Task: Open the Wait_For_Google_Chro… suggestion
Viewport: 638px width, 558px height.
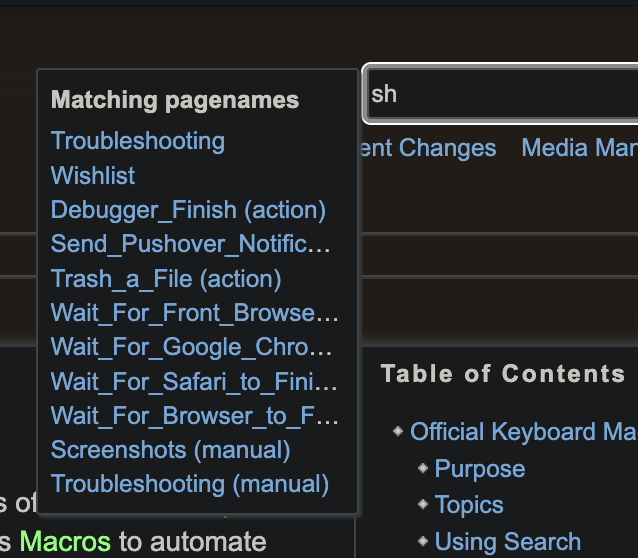Action: coord(192,347)
